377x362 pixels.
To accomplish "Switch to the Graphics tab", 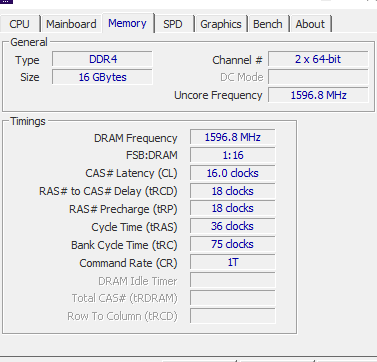I will coord(221,24).
